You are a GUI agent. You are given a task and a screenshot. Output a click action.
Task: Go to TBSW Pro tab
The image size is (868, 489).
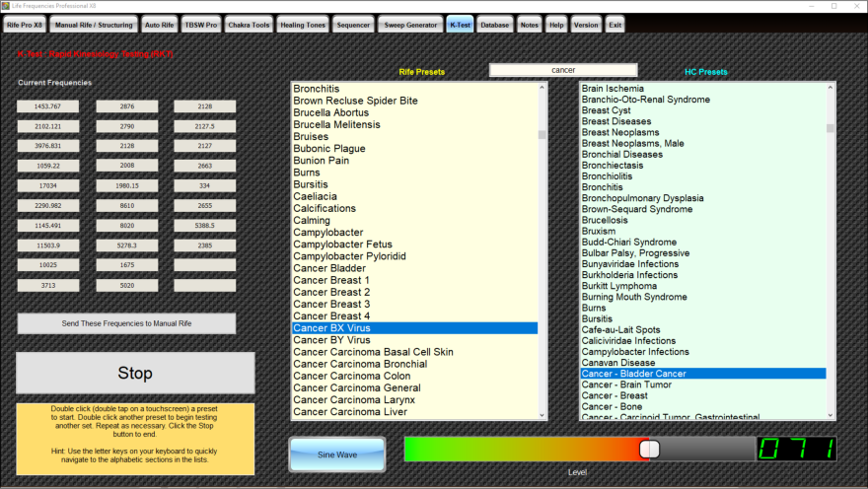tap(201, 25)
